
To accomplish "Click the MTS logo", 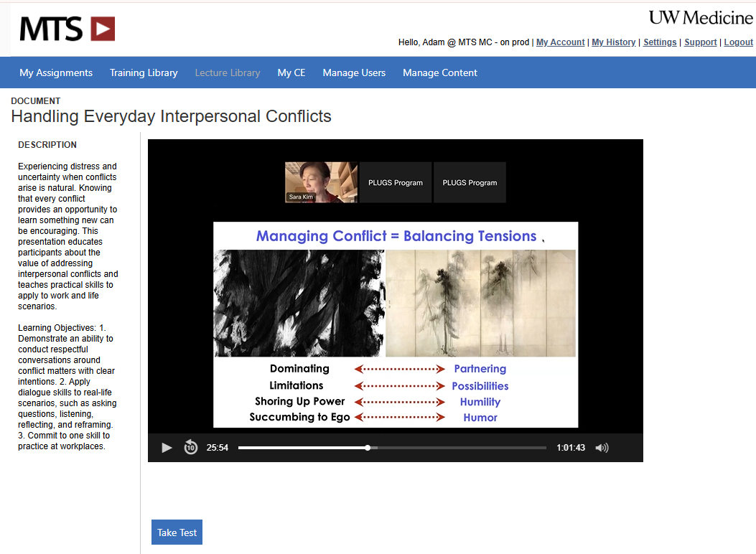I will point(67,29).
